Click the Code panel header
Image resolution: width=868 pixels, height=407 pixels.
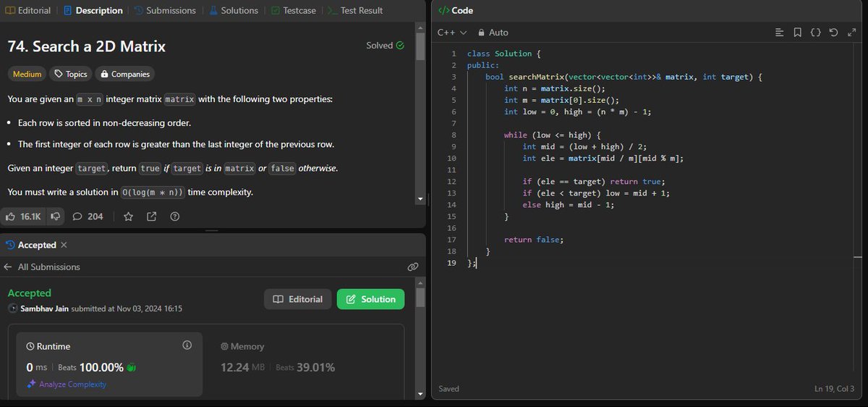(456, 11)
